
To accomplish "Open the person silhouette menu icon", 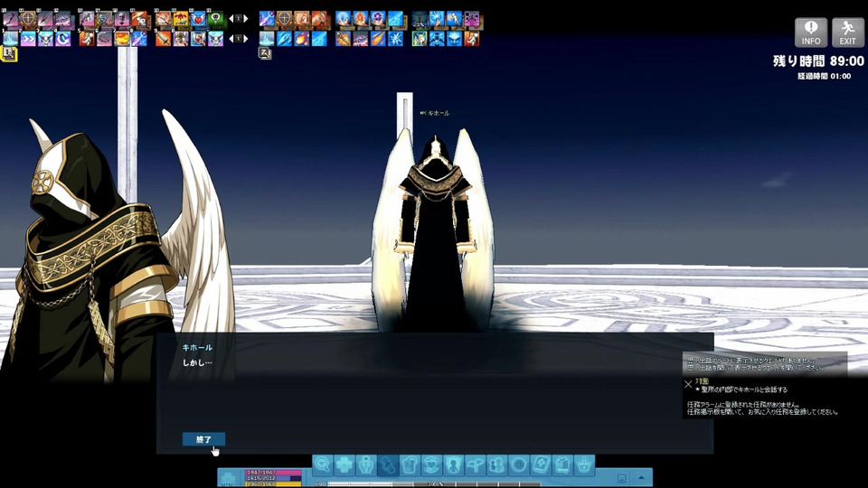I will coord(454,465).
